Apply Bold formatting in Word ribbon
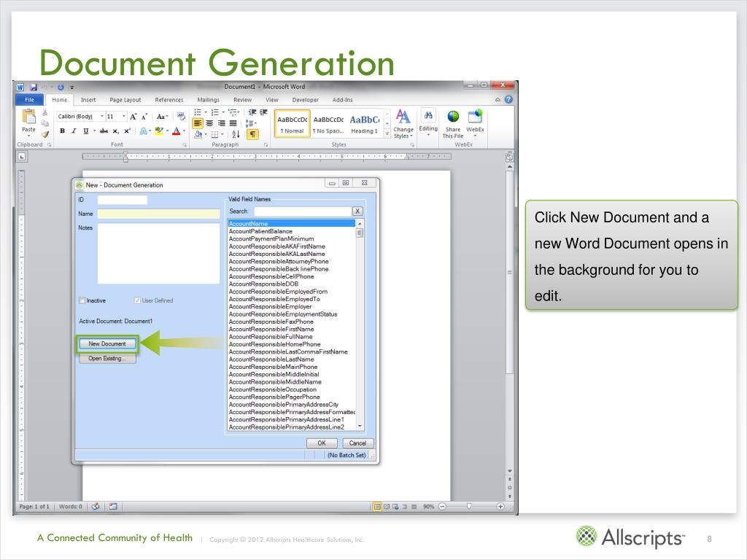 click(63, 131)
